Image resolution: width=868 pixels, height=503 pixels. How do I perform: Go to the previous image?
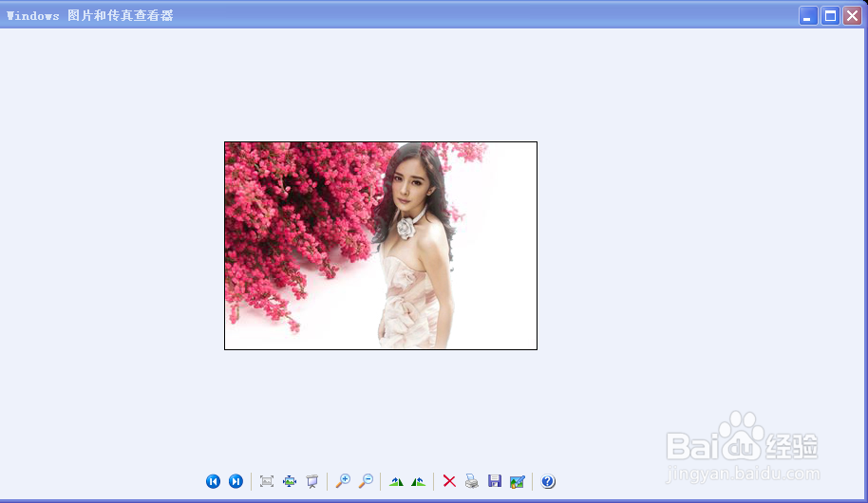click(x=213, y=481)
